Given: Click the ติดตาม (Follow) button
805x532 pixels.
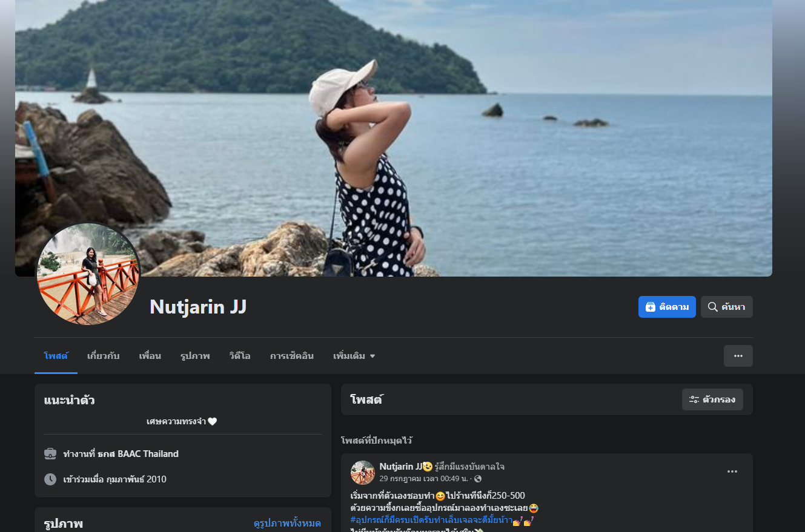Looking at the screenshot, I should (667, 307).
